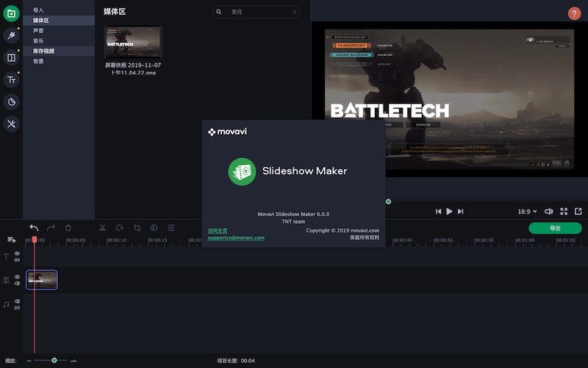Click the green 导出 export button
The height and width of the screenshot is (368, 588).
[x=555, y=228]
